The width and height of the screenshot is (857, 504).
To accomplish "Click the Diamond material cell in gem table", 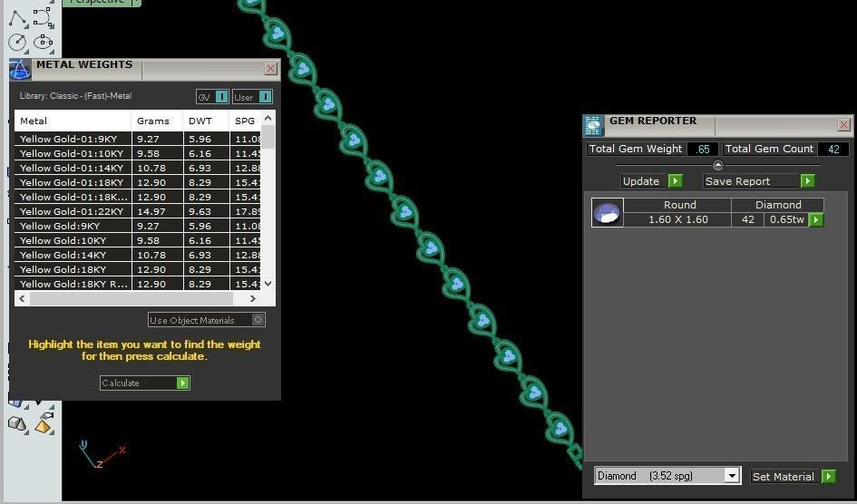I will click(778, 205).
